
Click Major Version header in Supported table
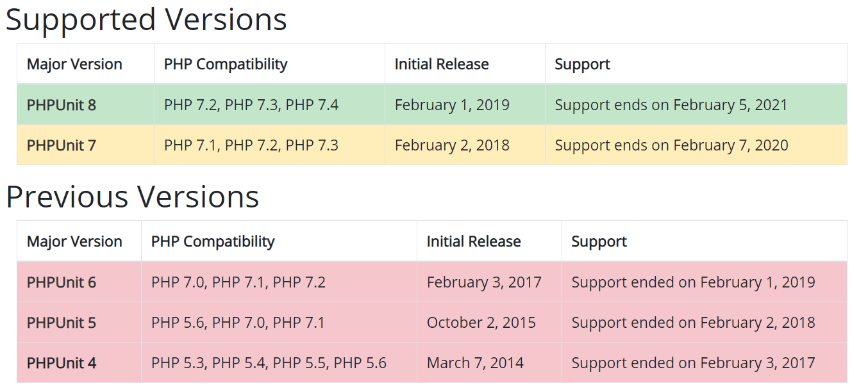pos(74,65)
